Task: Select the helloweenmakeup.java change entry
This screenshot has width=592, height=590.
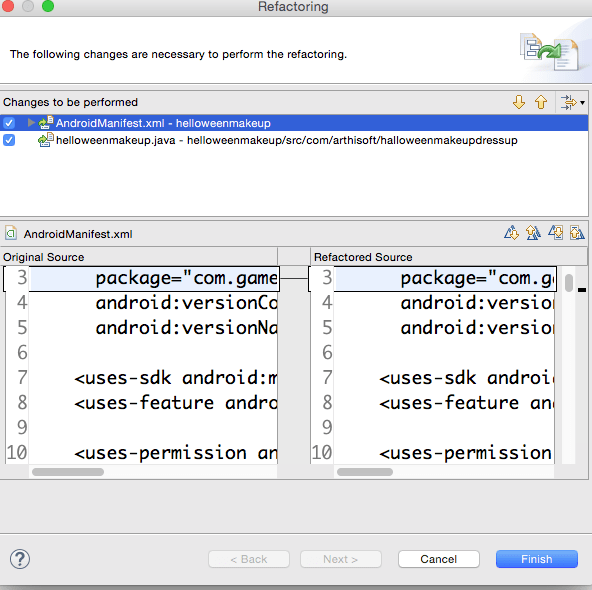Action: click(x=287, y=140)
